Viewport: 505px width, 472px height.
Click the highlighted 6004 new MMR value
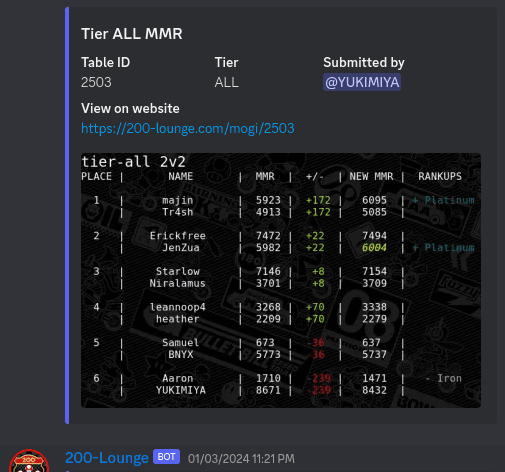tap(374, 248)
